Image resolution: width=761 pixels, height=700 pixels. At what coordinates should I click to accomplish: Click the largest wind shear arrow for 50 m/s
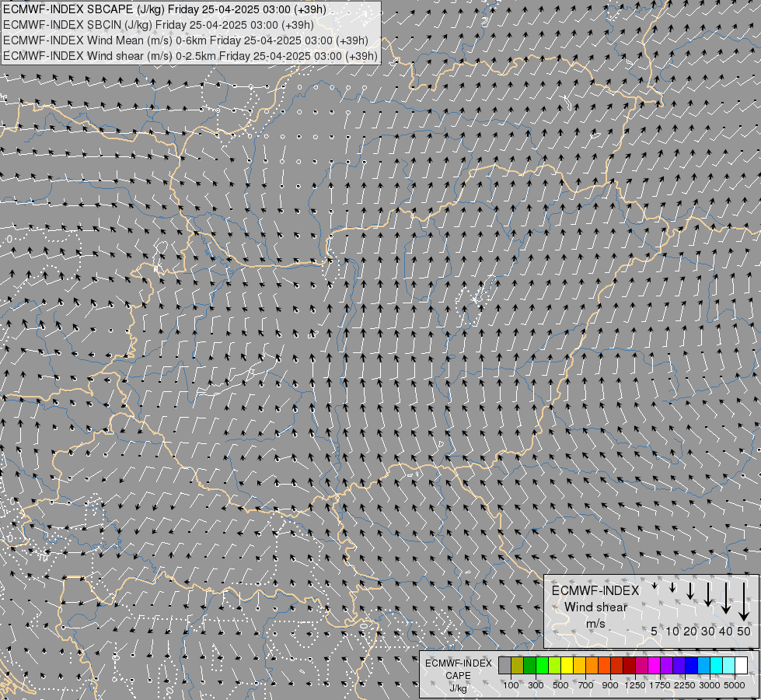point(744,602)
